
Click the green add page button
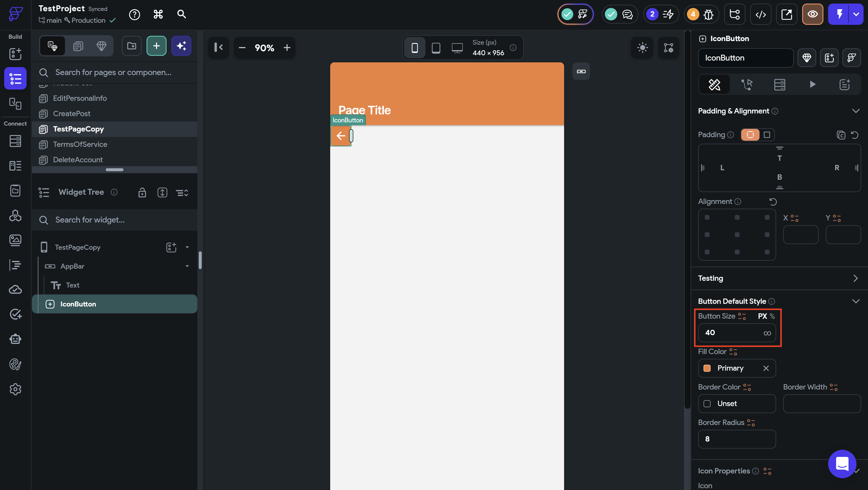[156, 46]
